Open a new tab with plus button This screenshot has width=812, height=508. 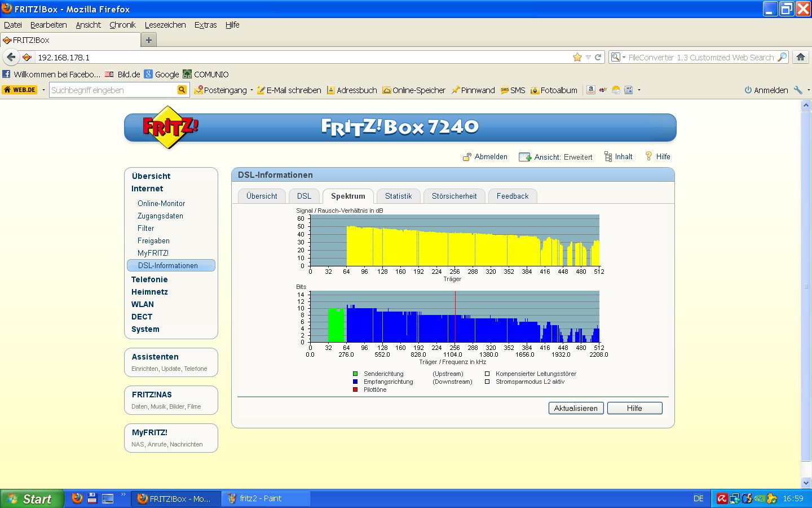149,40
